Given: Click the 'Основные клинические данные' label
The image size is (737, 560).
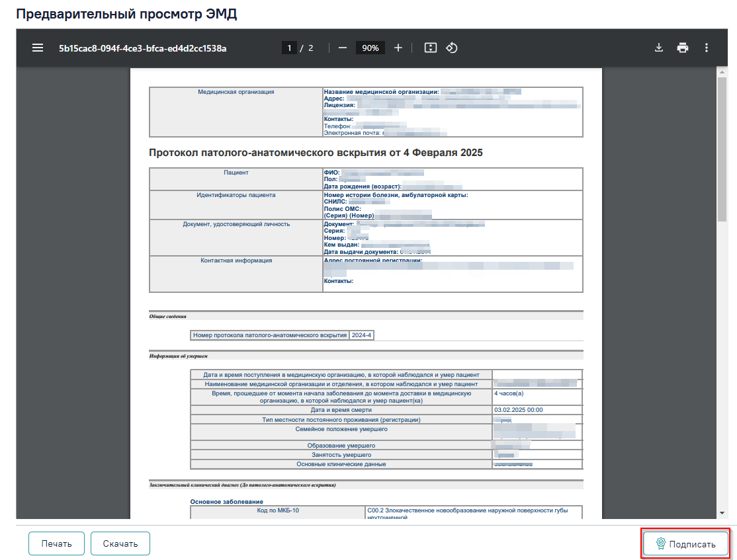Looking at the screenshot, I should click(x=341, y=464).
